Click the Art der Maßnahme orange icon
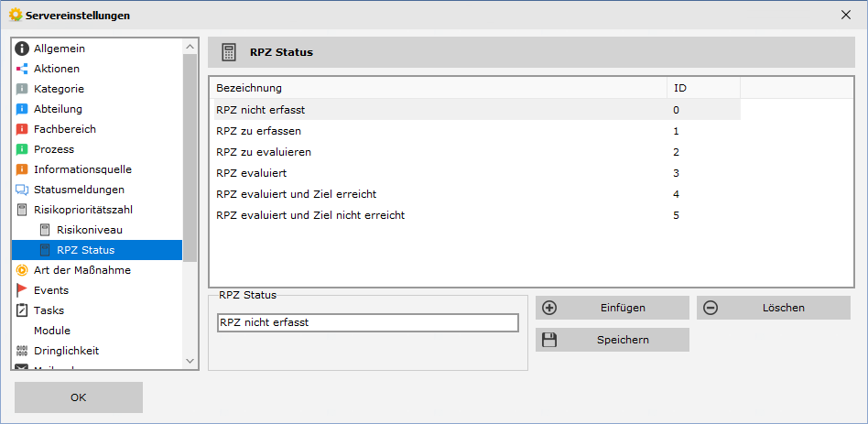Screen dimensions: 868x424 point(22,270)
